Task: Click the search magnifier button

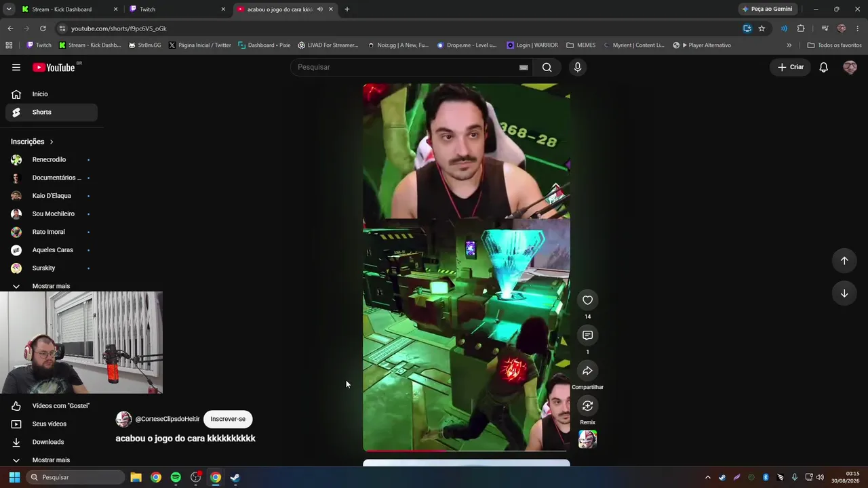Action: click(x=547, y=67)
